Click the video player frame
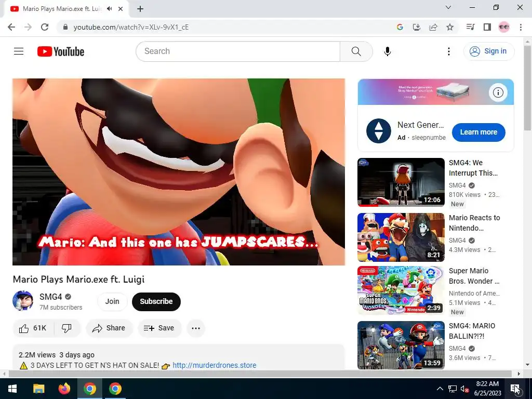This screenshot has width=532, height=399. pos(179,172)
